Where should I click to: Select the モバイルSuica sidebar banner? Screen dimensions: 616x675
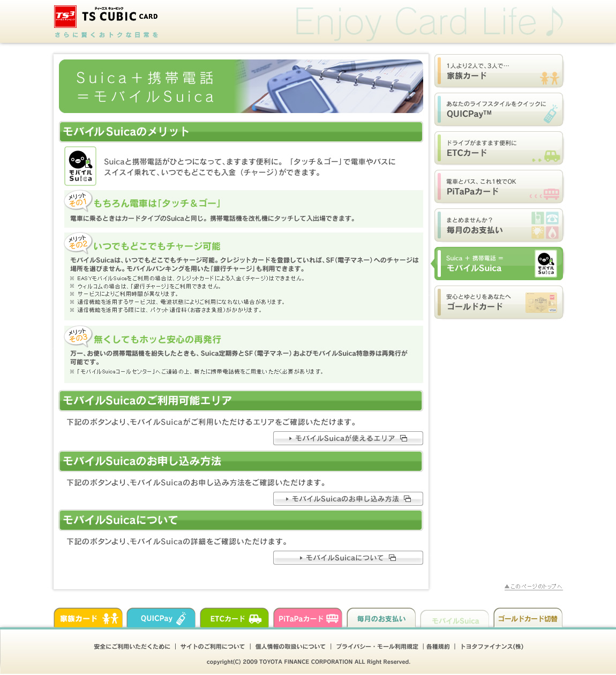click(x=498, y=264)
